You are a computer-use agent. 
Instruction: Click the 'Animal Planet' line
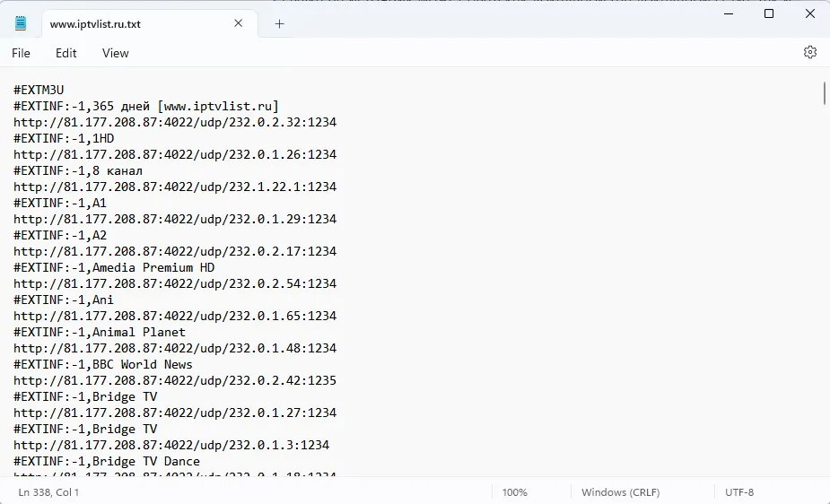click(100, 332)
